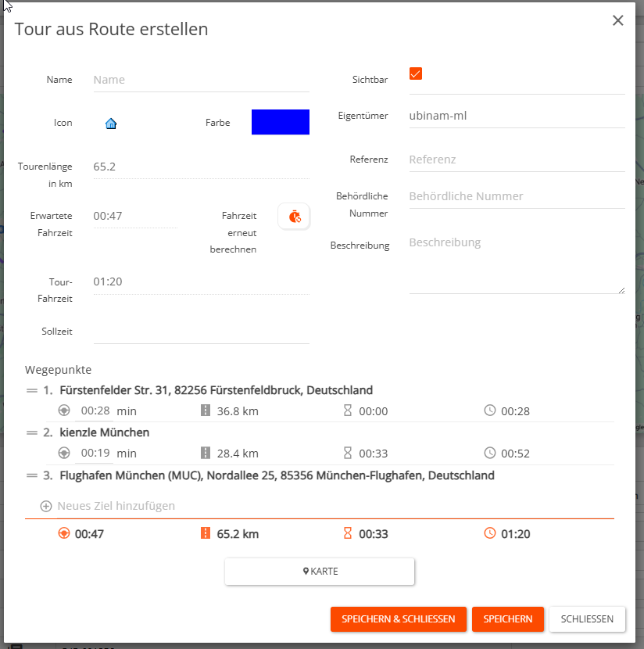This screenshot has height=649, width=644.
Task: Click the Sollzeit input field
Action: [x=201, y=332]
